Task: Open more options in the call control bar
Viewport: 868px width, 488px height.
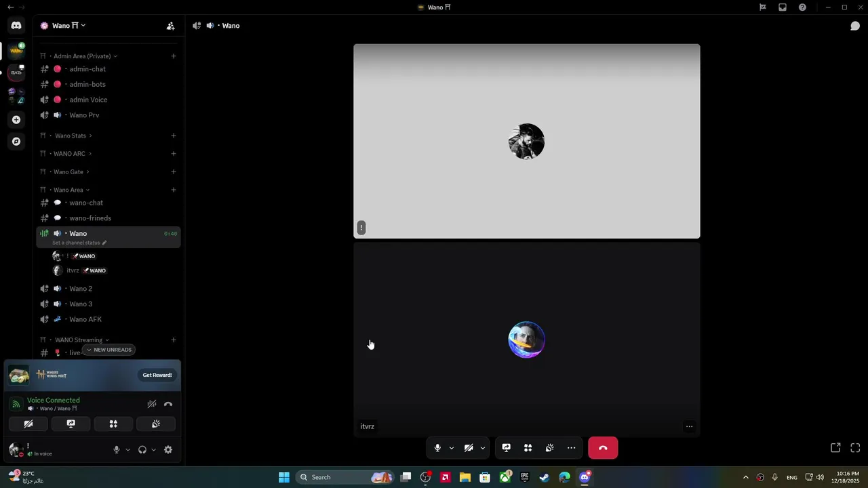Action: pyautogui.click(x=571, y=448)
